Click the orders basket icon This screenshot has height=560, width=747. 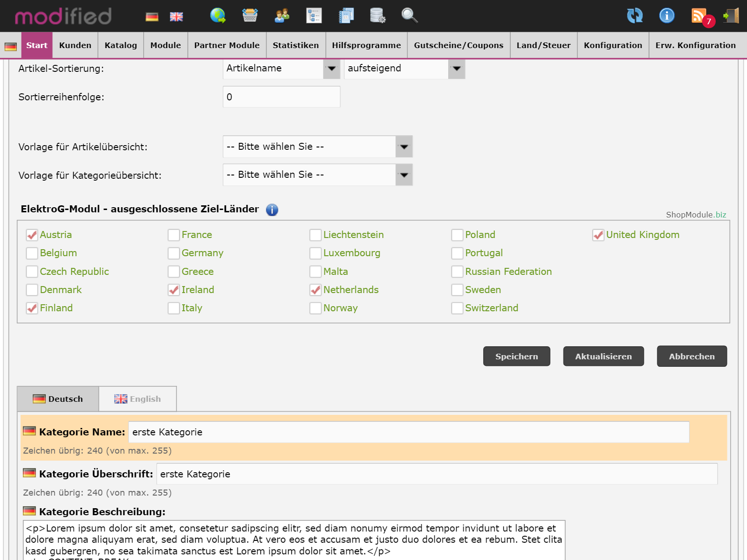coord(250,16)
